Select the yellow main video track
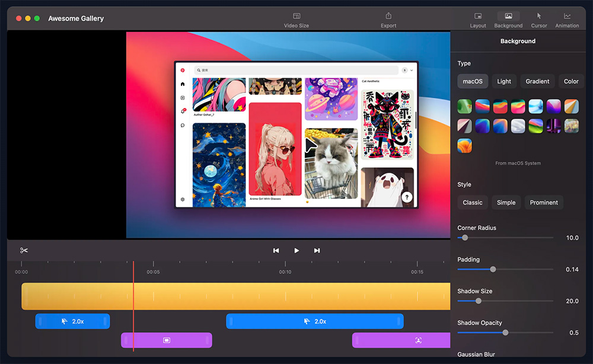The height and width of the screenshot is (364, 593). point(236,296)
